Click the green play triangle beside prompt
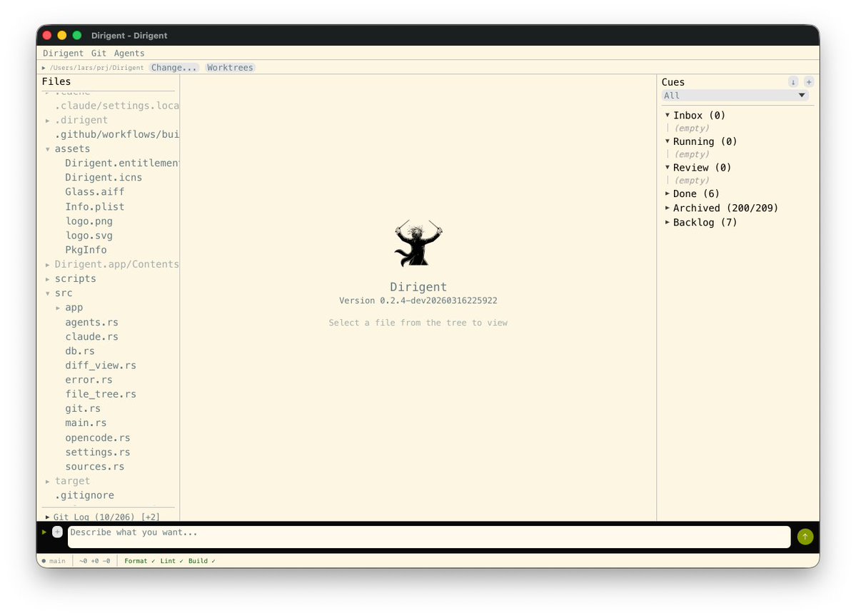Image resolution: width=856 pixels, height=616 pixels. click(x=44, y=532)
